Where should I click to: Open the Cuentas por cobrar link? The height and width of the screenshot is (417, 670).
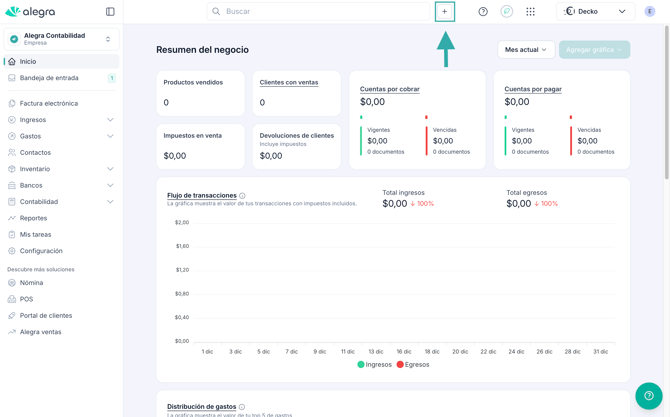389,89
